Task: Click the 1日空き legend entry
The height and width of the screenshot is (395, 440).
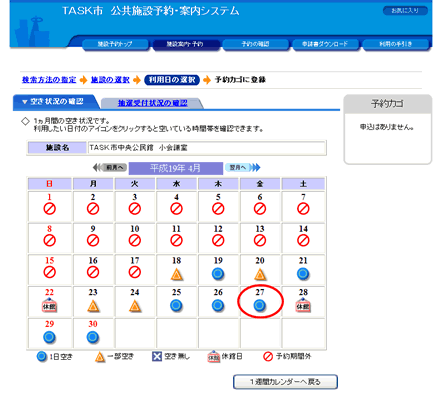Action: [x=55, y=357]
